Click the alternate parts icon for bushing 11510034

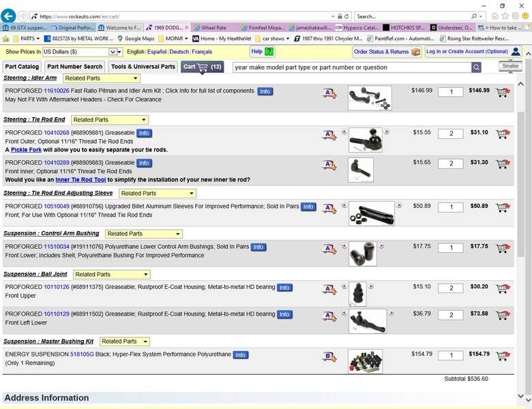[x=329, y=249]
